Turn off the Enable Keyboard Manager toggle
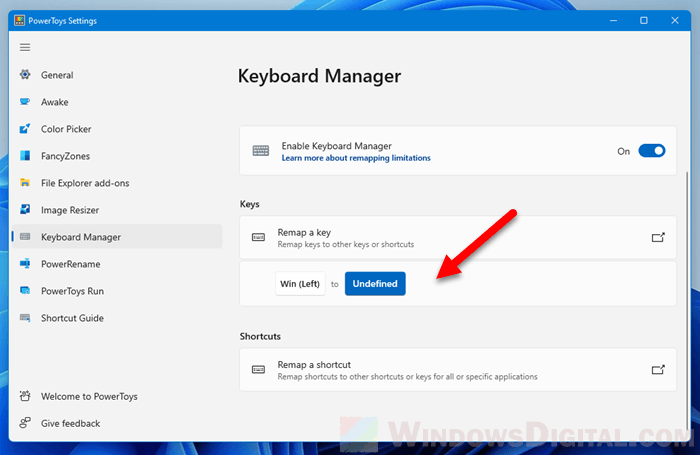 click(x=652, y=151)
